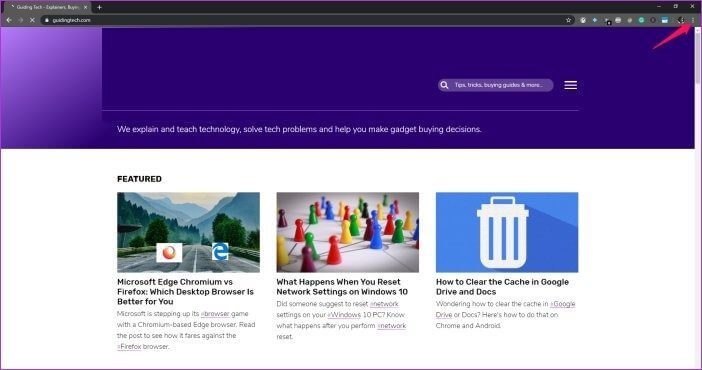Open 'Microsoft Edge Chromium vs Firefox' headline
Image resolution: width=702 pixels, height=370 pixels.
185,292
